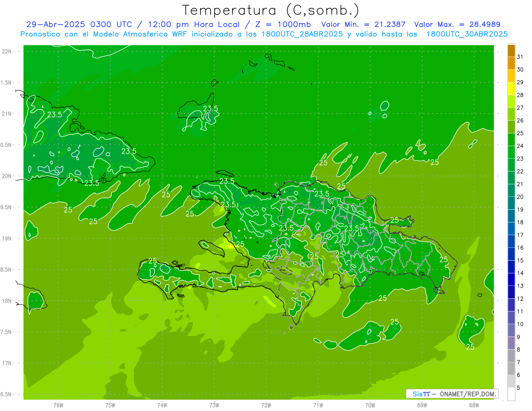Click the dark orange segment above the 31 label
Screen dimensions: 532x411
(x=511, y=51)
